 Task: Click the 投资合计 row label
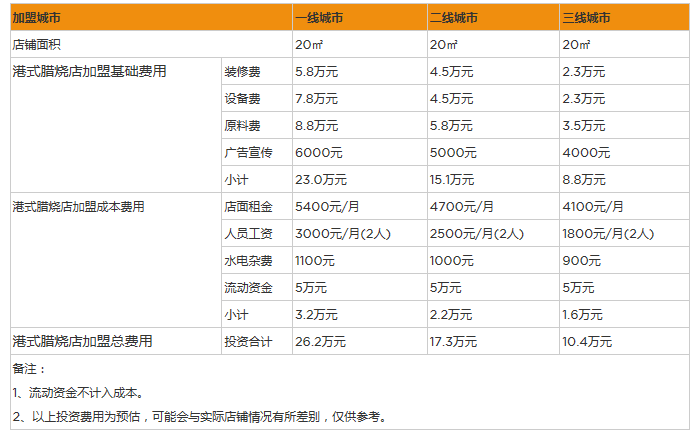(x=248, y=342)
